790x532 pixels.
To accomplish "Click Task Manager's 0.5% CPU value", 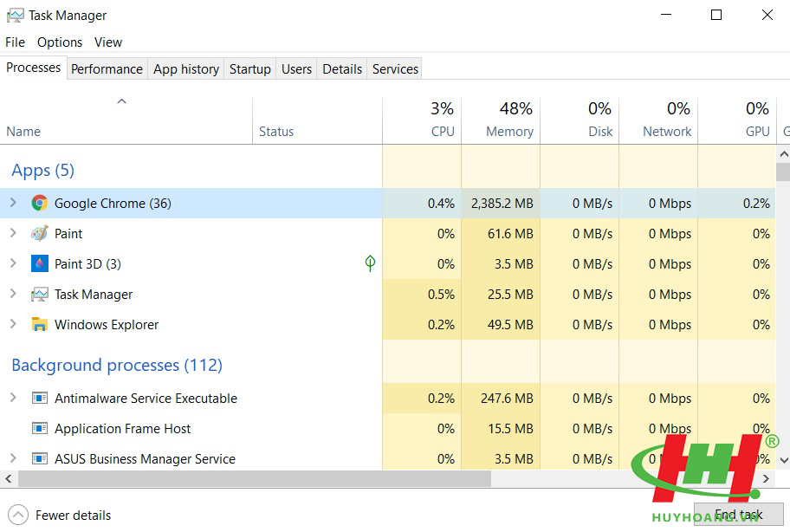I will tap(442, 295).
